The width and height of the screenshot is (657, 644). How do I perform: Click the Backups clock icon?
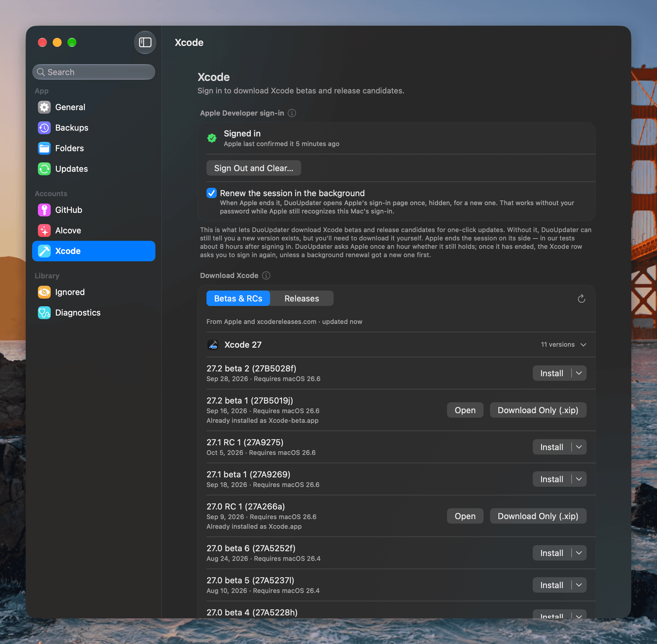coord(44,128)
